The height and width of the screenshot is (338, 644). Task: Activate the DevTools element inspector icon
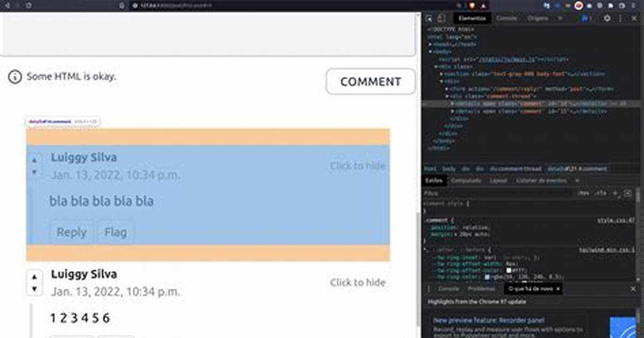pyautogui.click(x=429, y=18)
